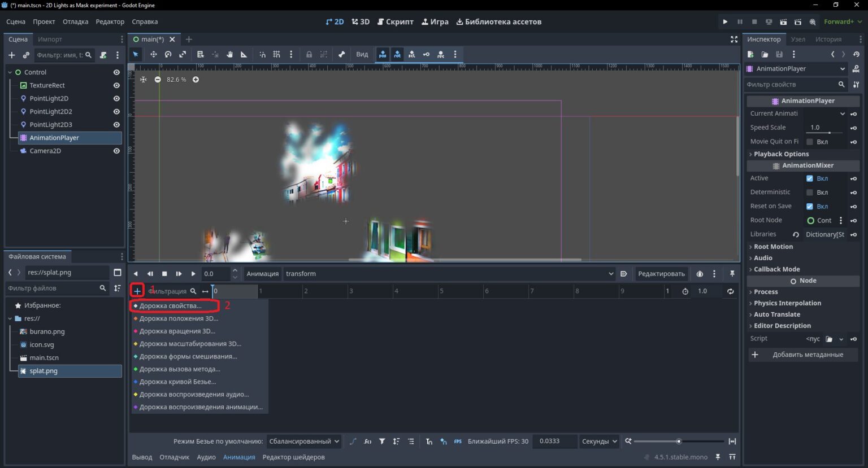Select the Move mode tool in toolbar
868x468 pixels.
153,54
